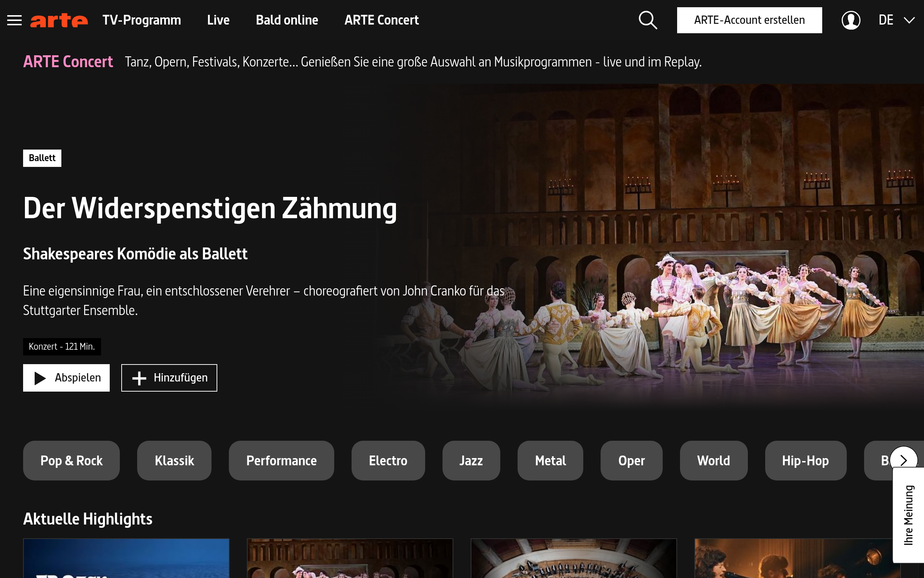Add the ballet via Hinzufügen

pyautogui.click(x=169, y=378)
